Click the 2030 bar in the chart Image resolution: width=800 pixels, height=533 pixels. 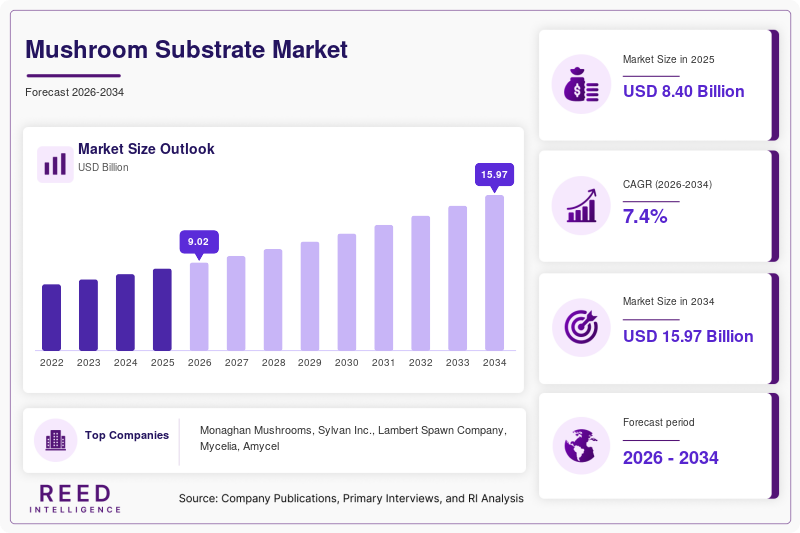347,292
